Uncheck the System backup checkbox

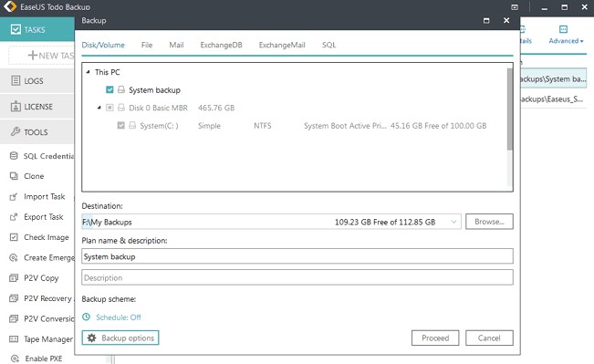[x=109, y=89]
